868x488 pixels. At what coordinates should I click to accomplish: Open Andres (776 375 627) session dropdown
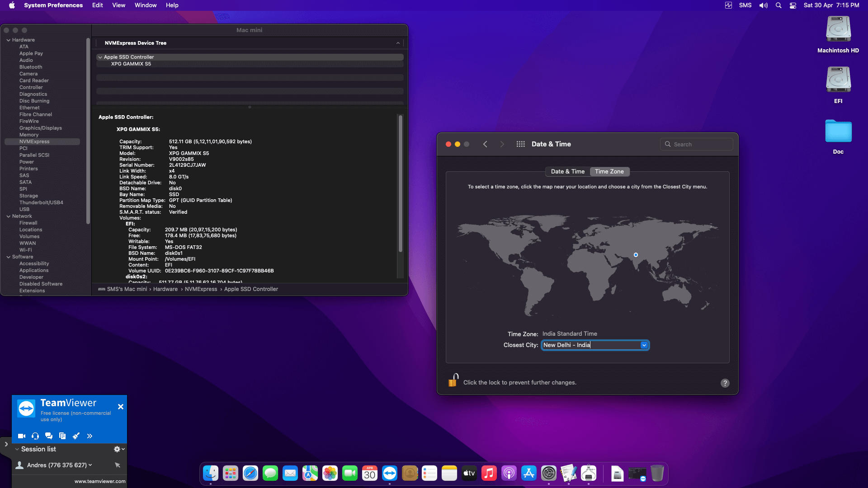90,465
